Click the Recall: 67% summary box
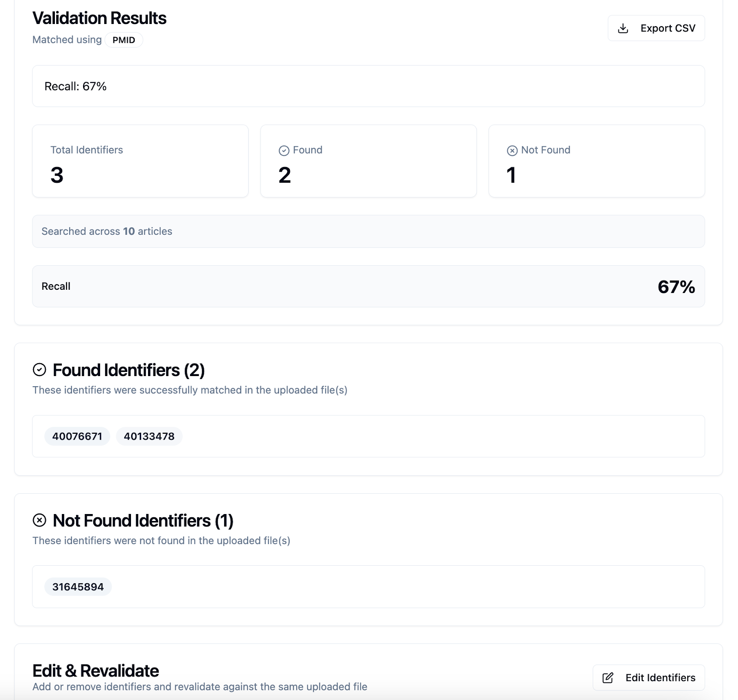738x700 pixels. (368, 86)
